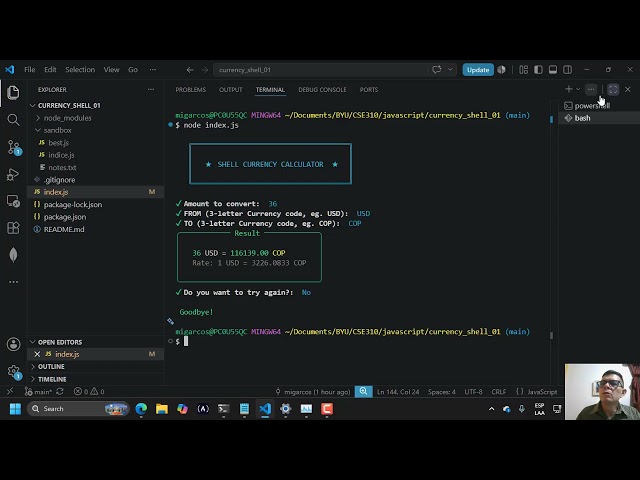Open File Explorer from taskbar

pos(162,409)
